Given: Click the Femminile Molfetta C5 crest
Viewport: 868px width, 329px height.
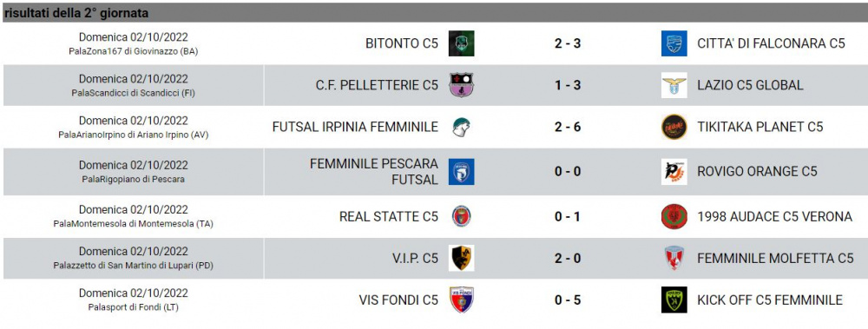Looking at the screenshot, I should point(674,258).
